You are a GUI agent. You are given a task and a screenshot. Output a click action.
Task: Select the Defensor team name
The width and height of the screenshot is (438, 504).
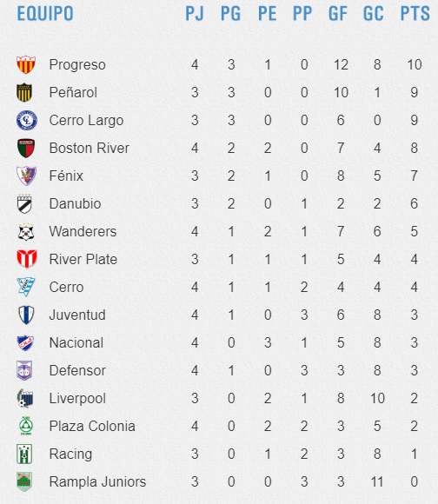tap(77, 370)
